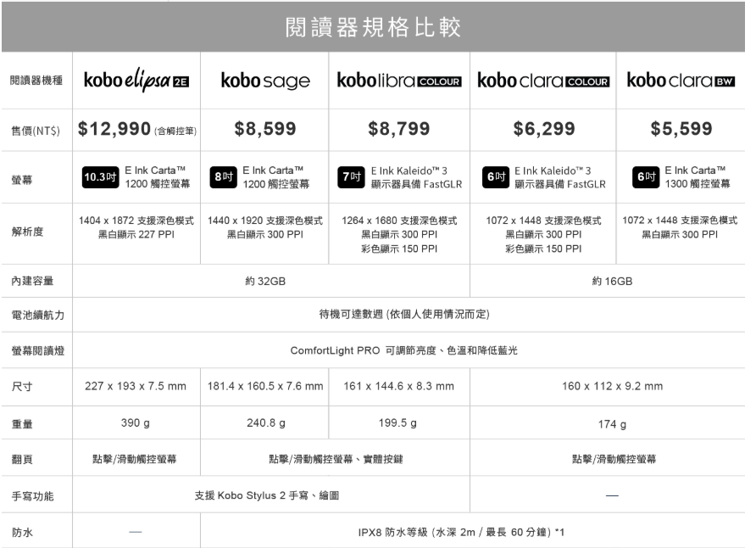Click the 1264 x 1680 resolution cell

tap(399, 234)
